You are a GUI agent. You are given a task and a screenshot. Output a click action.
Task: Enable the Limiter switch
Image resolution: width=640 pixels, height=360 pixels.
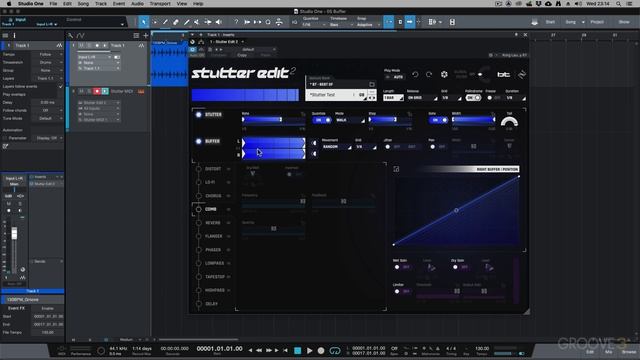(402, 291)
